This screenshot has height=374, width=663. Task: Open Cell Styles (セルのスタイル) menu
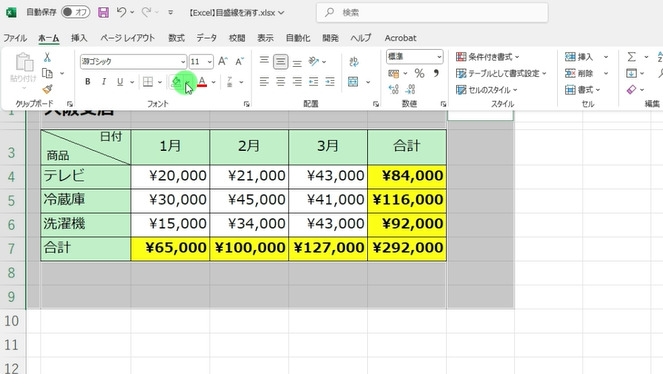click(487, 90)
